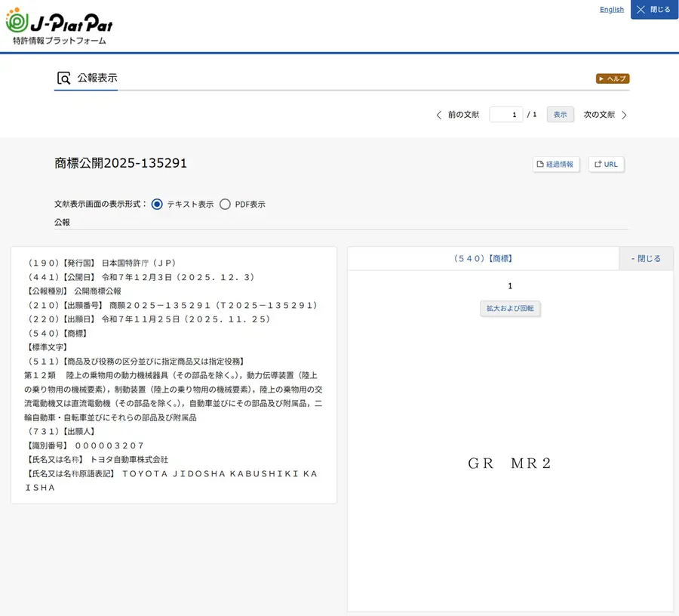Viewport: 679px width, 616px height.
Task: Click the 公報 section label
Action: (x=62, y=222)
